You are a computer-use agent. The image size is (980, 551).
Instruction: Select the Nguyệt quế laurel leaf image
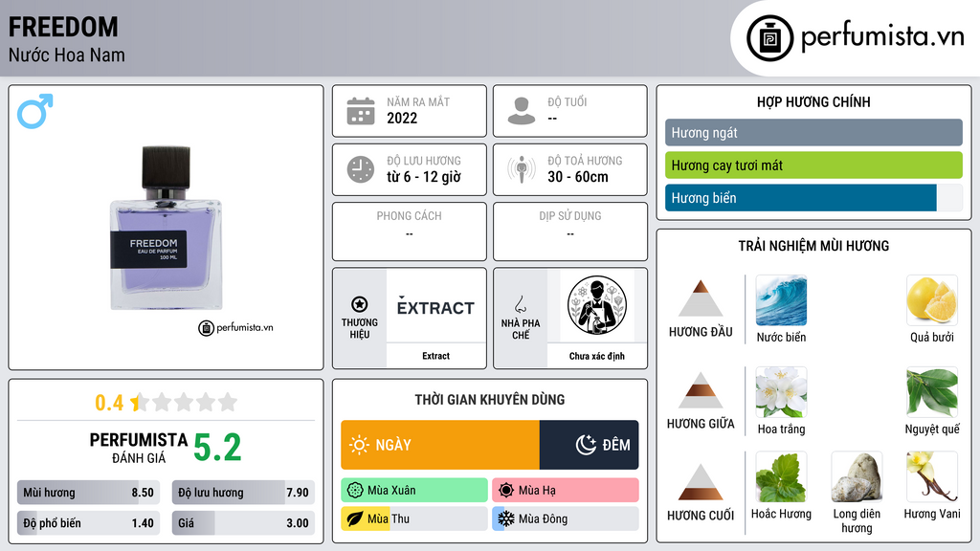pos(932,392)
